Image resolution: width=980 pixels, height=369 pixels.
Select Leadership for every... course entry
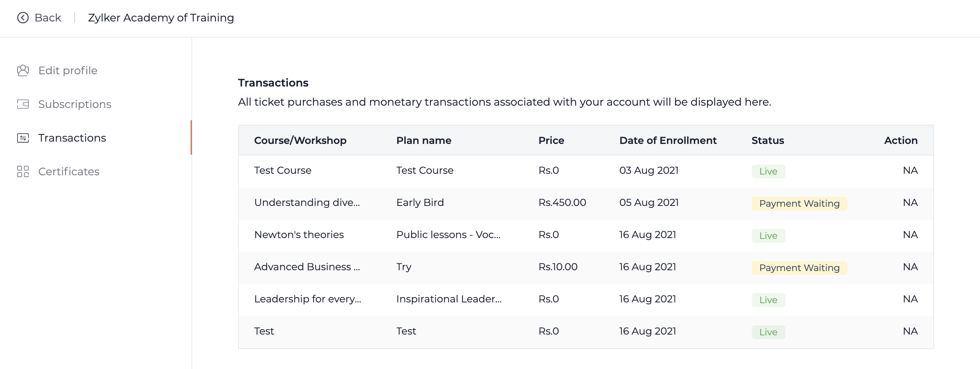click(x=307, y=299)
